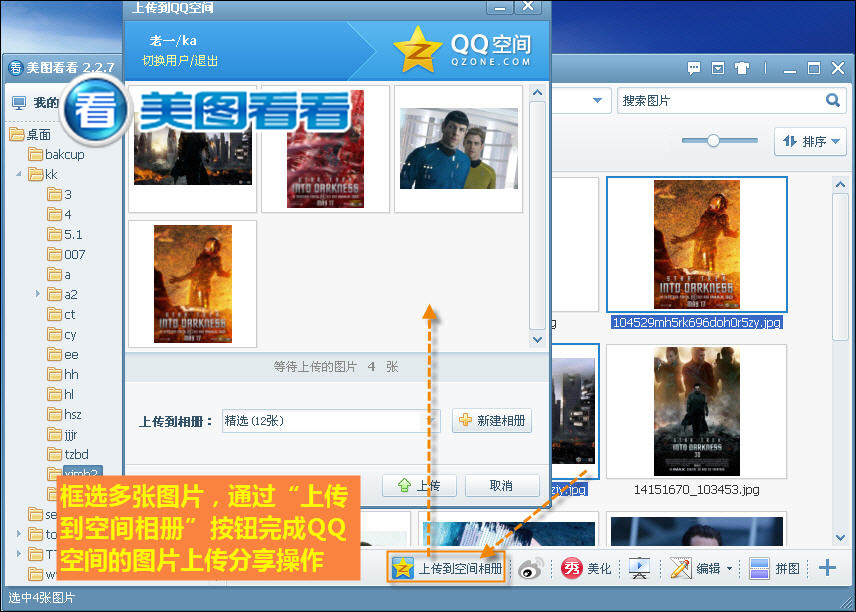
Task: Click the 我的 computer icon in sidebar
Action: [x=19, y=103]
